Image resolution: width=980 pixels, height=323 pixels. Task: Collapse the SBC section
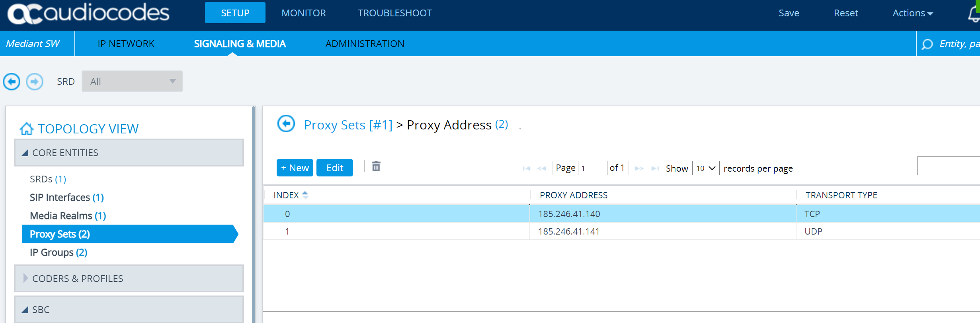click(x=25, y=309)
